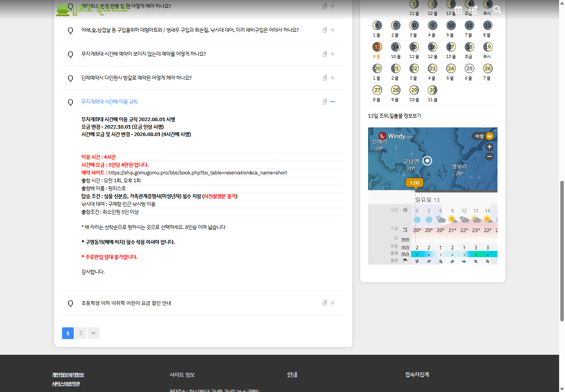Select moon phase icon for day 25
The width and height of the screenshot is (565, 392).
pos(469,69)
